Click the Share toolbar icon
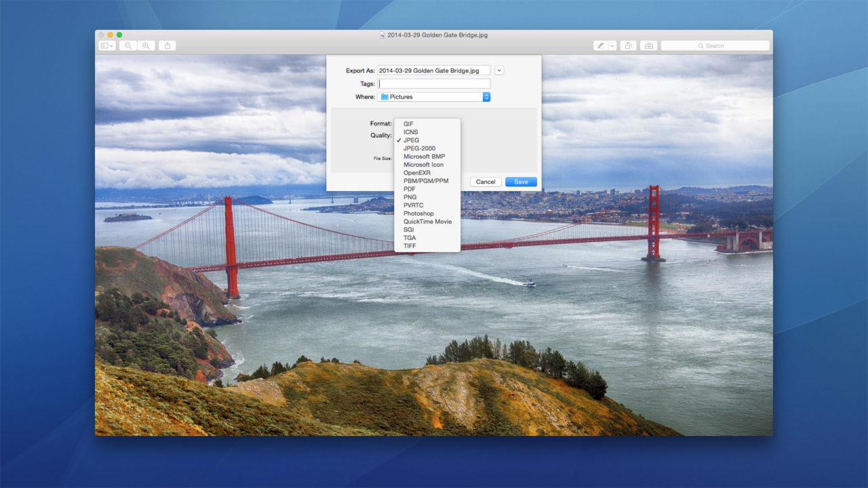Image resolution: width=868 pixels, height=488 pixels. [167, 45]
